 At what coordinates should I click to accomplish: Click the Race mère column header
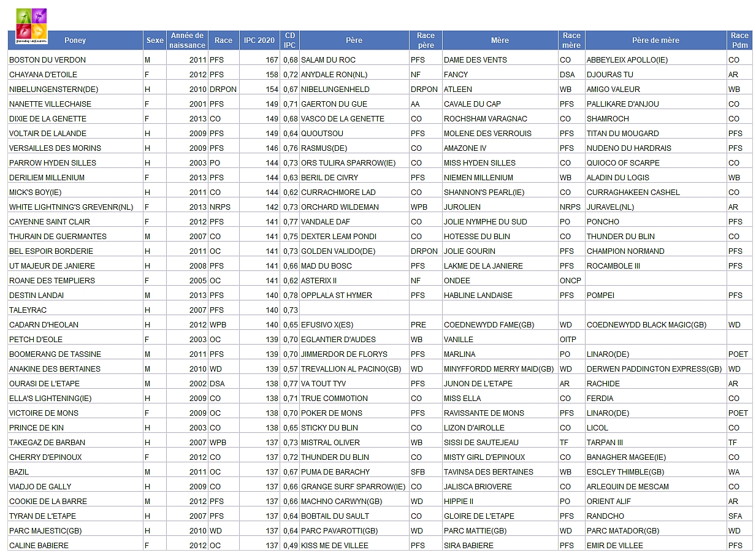[x=571, y=40]
